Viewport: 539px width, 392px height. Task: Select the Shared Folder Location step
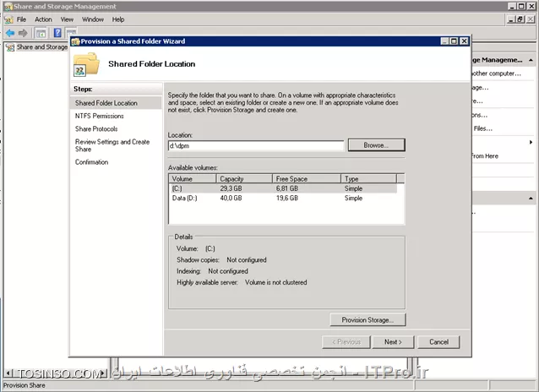point(116,103)
